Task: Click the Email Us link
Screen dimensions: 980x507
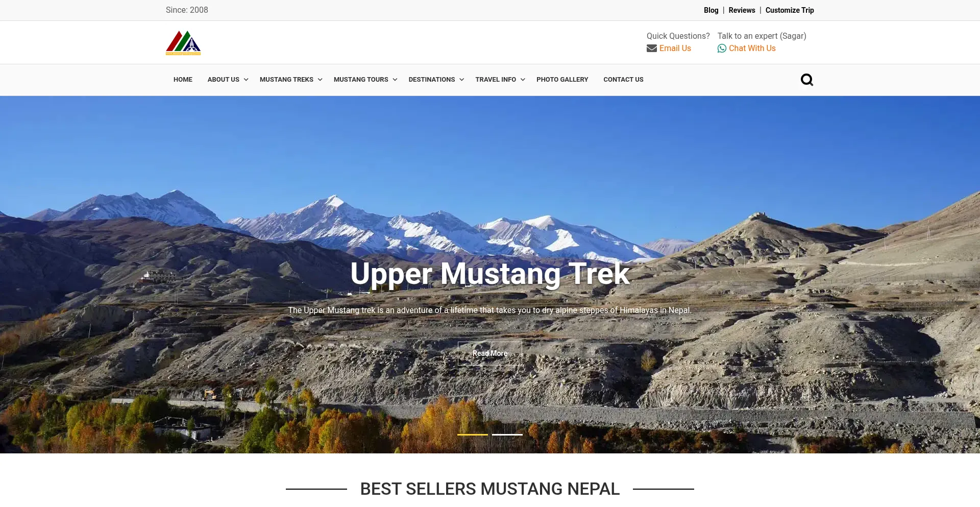Action: [x=675, y=49]
